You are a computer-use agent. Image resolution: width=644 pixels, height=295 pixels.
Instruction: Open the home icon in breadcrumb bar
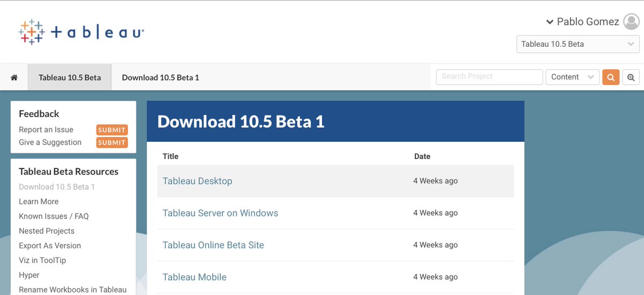click(x=14, y=77)
